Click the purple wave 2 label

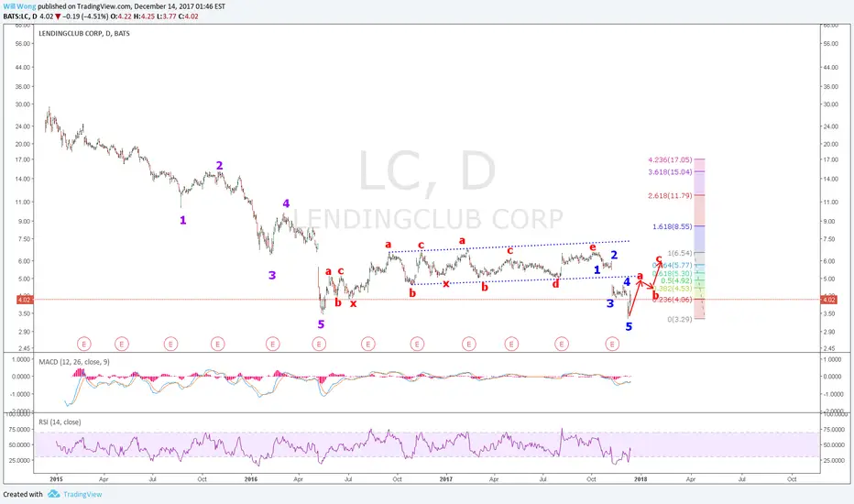click(x=219, y=166)
